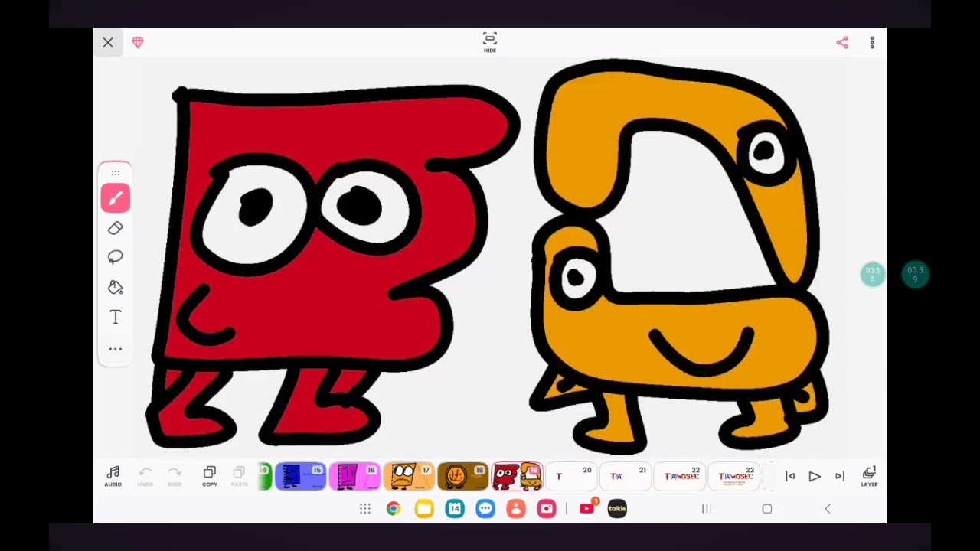Grab the tool panel's dotted drag handle

pos(116,173)
